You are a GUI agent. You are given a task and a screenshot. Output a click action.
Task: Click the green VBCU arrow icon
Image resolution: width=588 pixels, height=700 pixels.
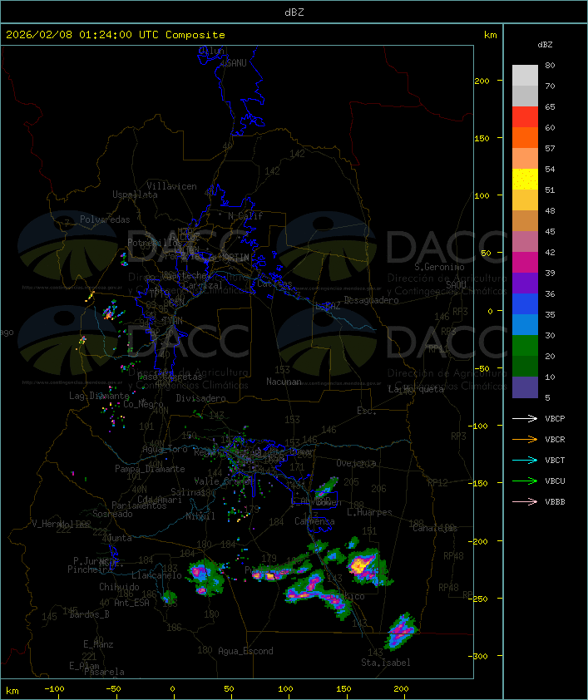525,481
